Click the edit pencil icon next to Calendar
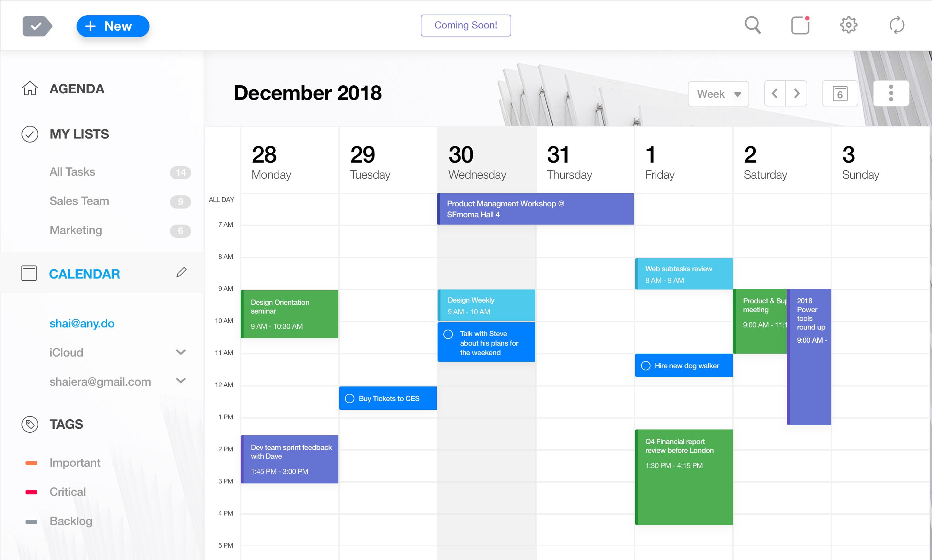 pyautogui.click(x=181, y=273)
